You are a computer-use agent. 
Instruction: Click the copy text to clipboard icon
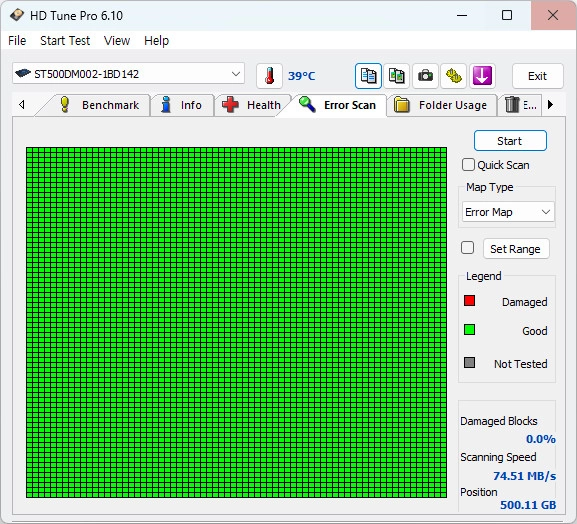click(368, 76)
